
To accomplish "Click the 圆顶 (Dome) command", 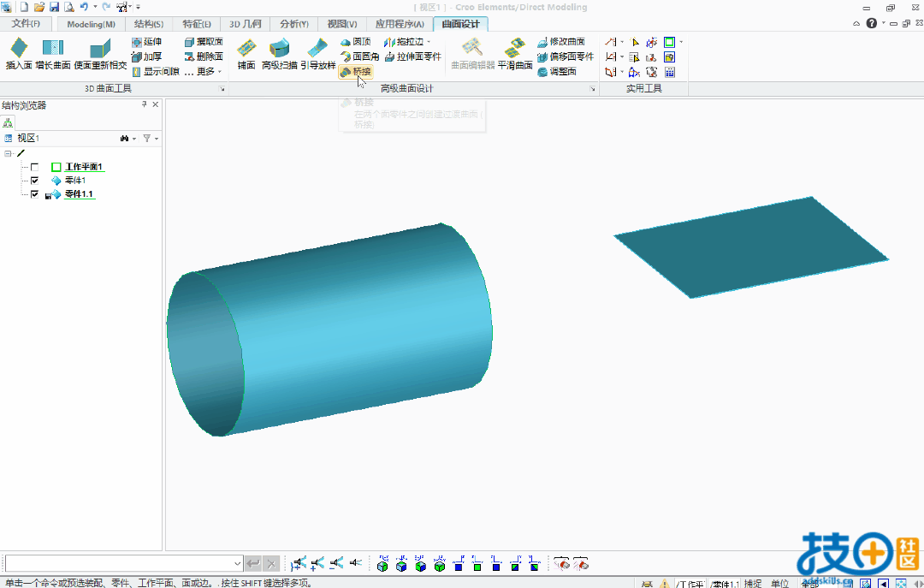I will [x=356, y=42].
